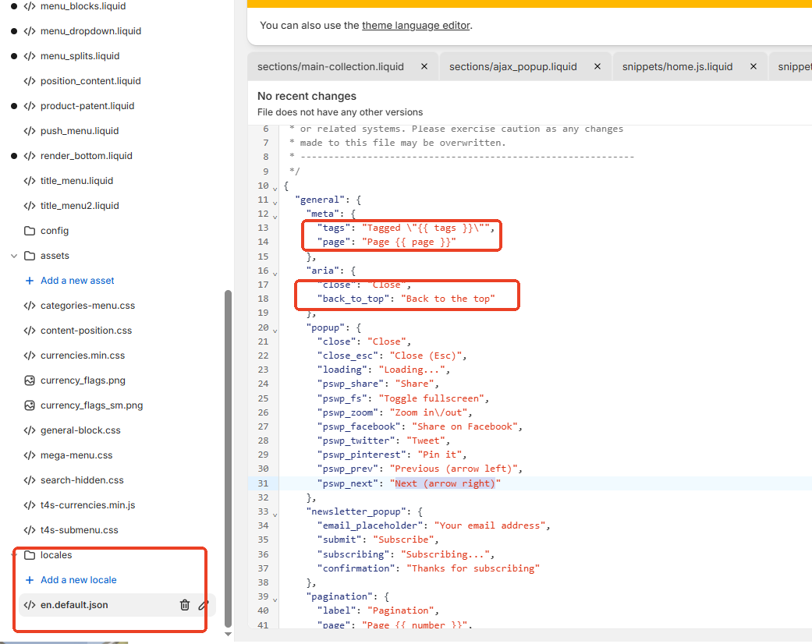Click the folder icon next to locales
The image size is (812, 644).
[x=30, y=555]
